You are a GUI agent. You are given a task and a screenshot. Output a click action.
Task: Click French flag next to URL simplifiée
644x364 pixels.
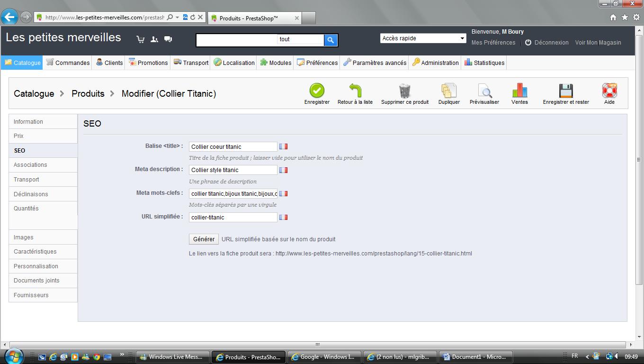tap(283, 217)
